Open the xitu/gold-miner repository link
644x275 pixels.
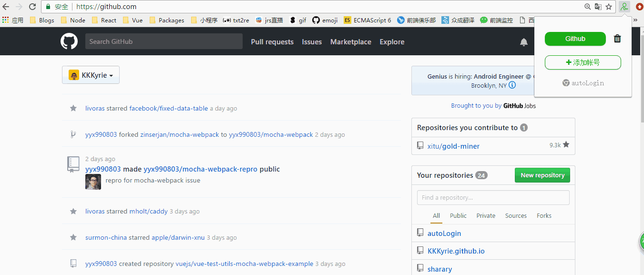coord(453,146)
